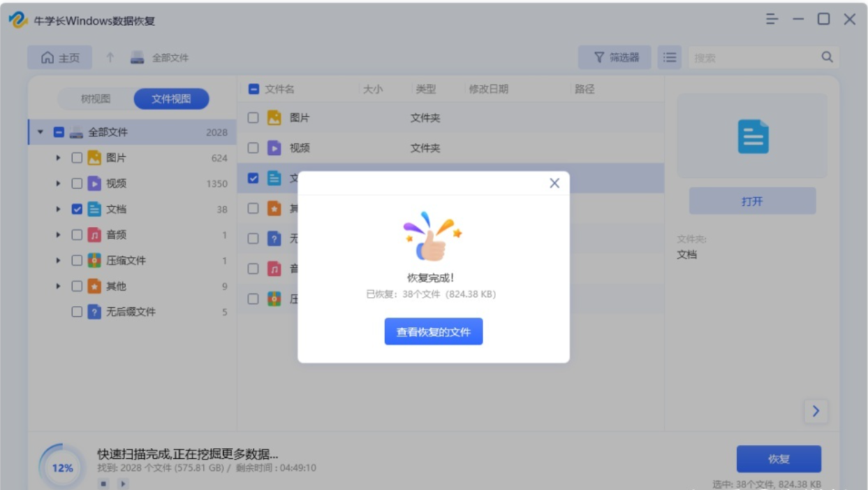This screenshot has height=490, width=868.
Task: Sort by the 大小 column header
Action: [372, 89]
